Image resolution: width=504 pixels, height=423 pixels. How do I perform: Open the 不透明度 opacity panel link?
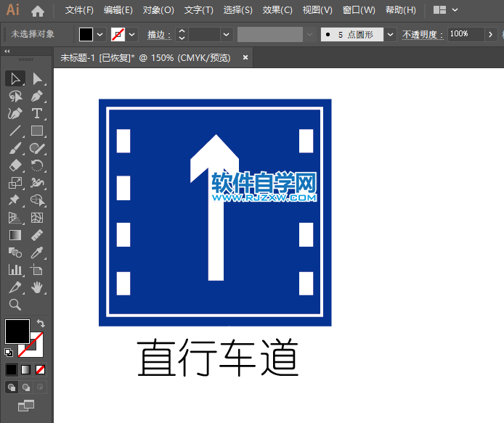pos(423,35)
